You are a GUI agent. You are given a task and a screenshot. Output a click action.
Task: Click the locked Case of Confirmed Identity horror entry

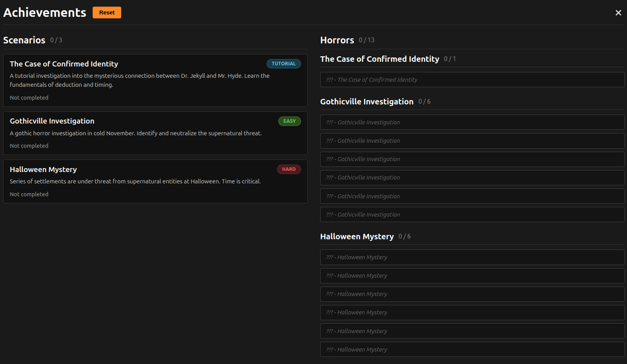tap(472, 80)
